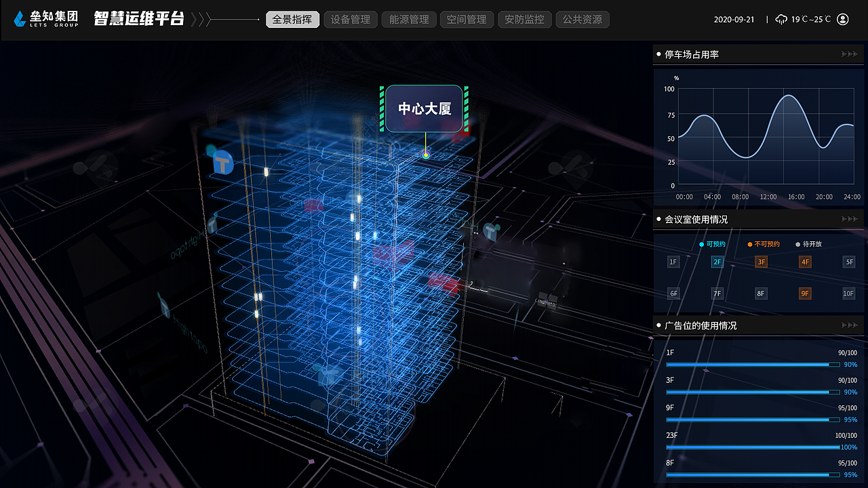Click the 100% percentage label
This screenshot has height=488, width=868.
[849, 447]
